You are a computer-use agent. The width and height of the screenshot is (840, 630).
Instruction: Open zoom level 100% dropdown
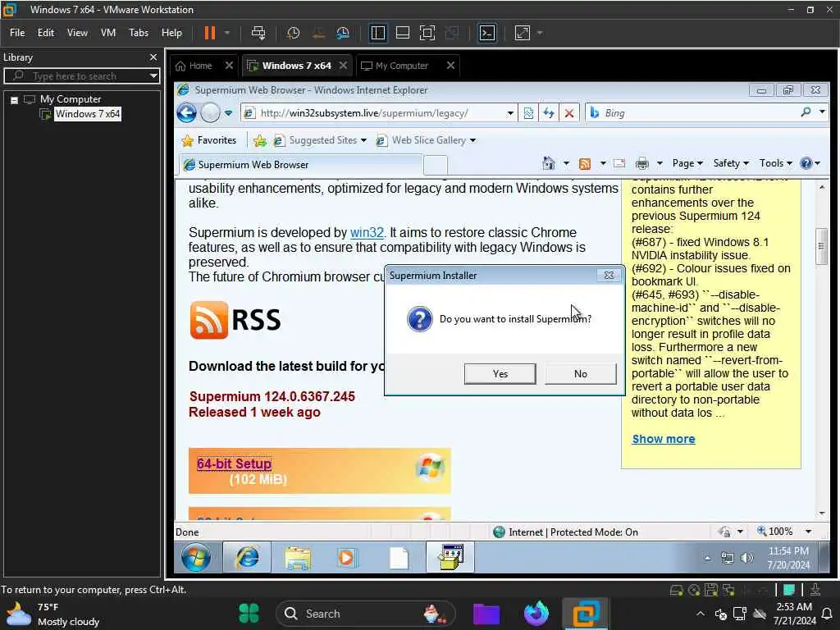pos(808,532)
